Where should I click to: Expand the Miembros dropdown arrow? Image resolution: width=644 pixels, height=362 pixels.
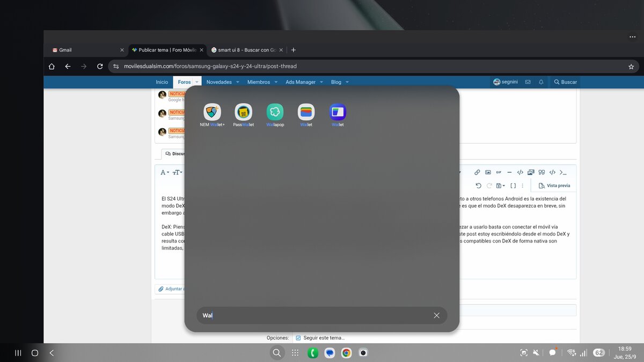tap(276, 82)
